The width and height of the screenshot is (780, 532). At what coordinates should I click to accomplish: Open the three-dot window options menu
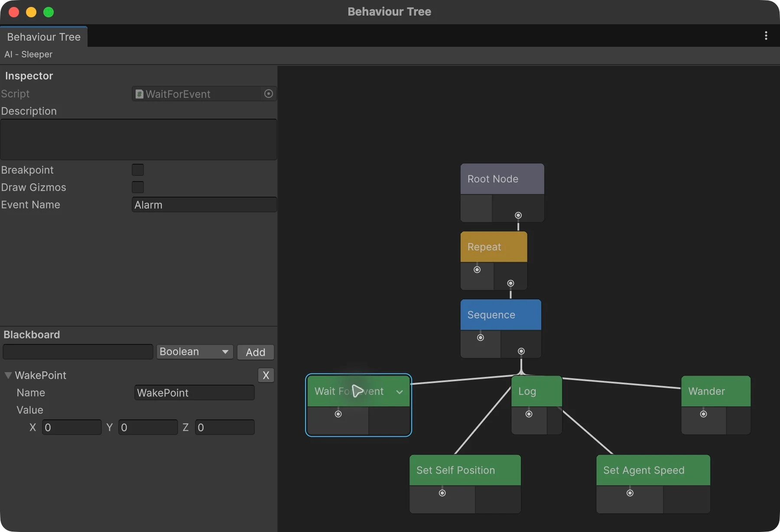click(766, 36)
